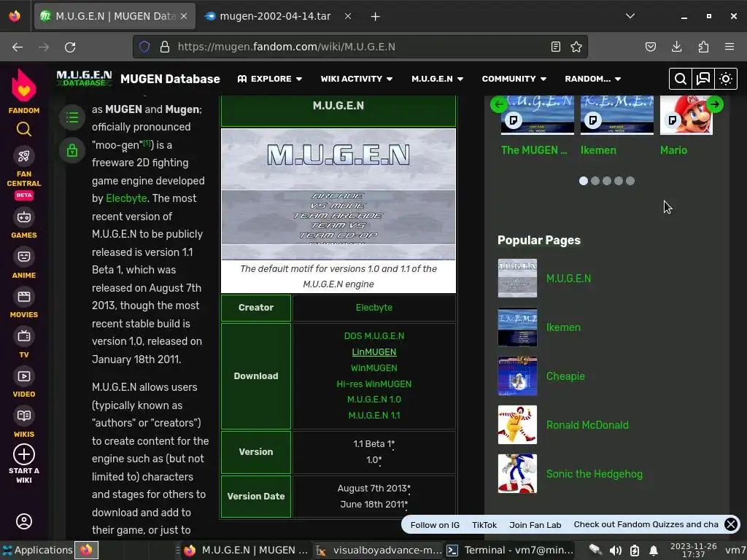Close the mugen-2002-04-14.tar tab
Screen dimensions: 747x560
[348, 16]
